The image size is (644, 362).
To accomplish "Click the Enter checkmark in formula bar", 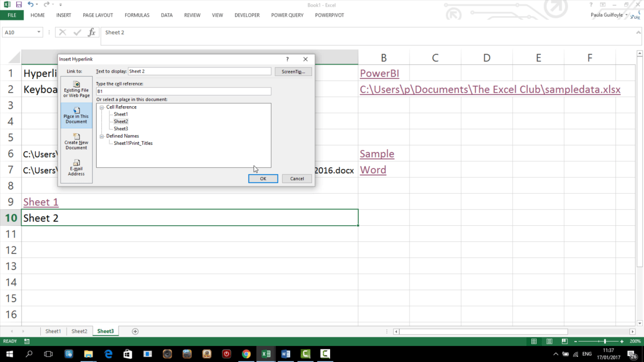I will pyautogui.click(x=77, y=32).
